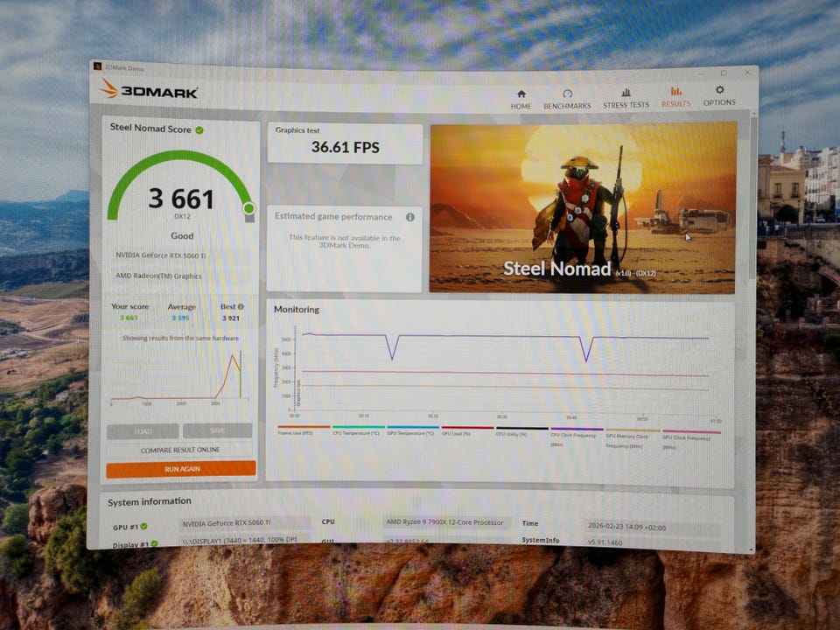This screenshot has width=840, height=630.
Task: Click the NVIDIA GeForce RTX 5060 Ti score label
Action: coord(161,255)
